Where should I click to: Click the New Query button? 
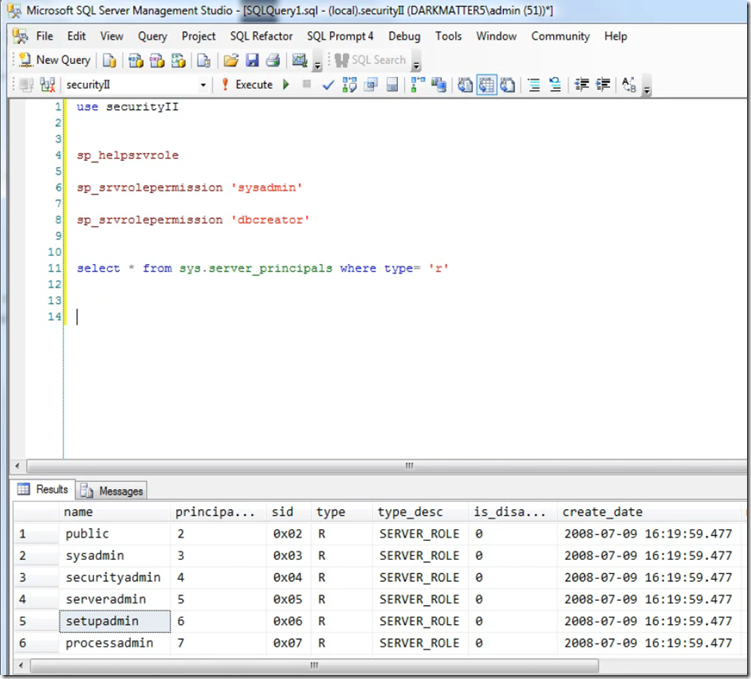[x=55, y=60]
